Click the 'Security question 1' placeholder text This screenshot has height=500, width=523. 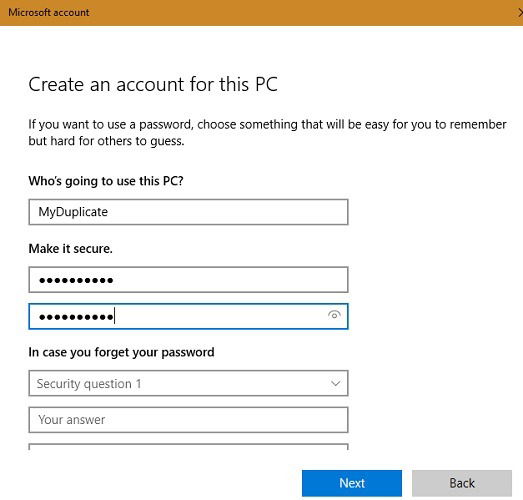tap(89, 384)
